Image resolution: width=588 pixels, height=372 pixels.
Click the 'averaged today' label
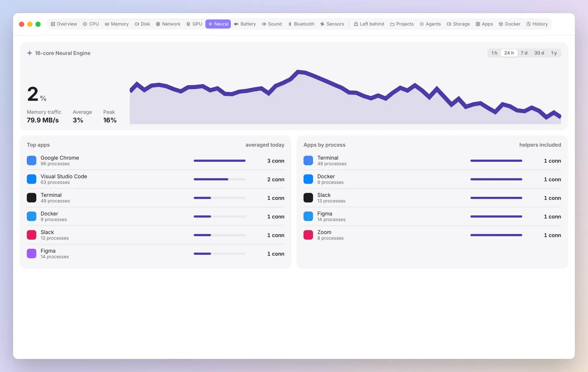tap(265, 145)
